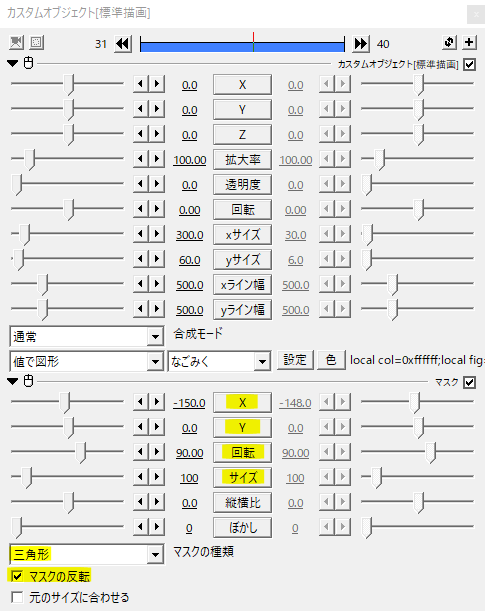Screen dimensions: 485x611
Task: Click the dotted-square grid icon next to the camera icon
Action: 37,42
